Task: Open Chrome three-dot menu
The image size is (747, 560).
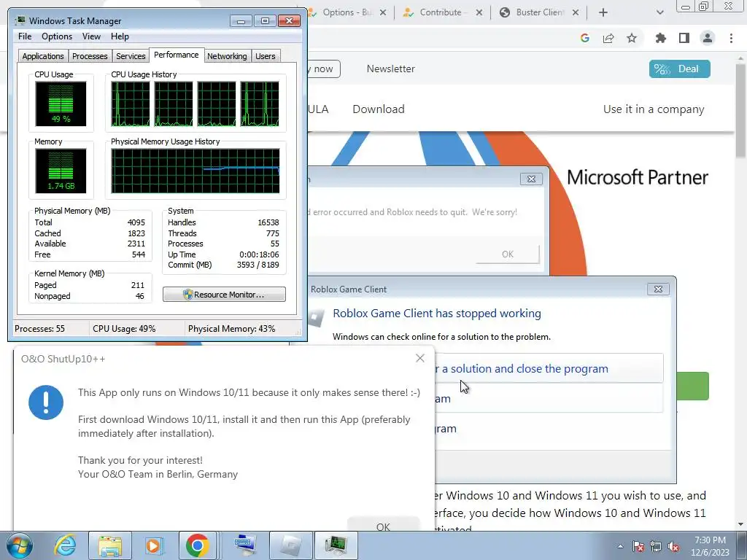Action: coord(731,39)
